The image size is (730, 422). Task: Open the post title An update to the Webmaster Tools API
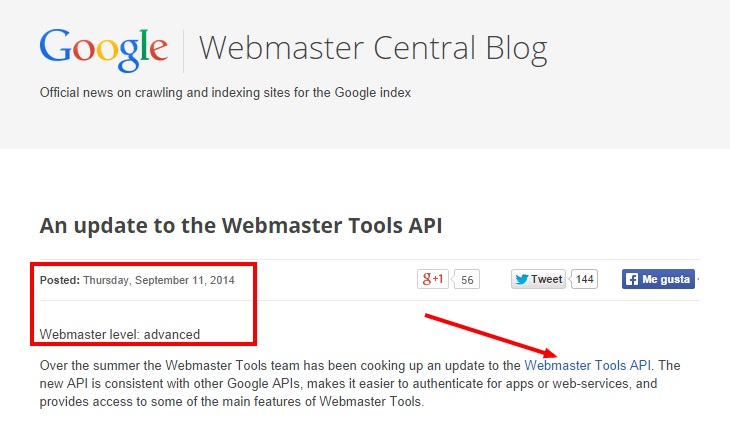pos(241,225)
